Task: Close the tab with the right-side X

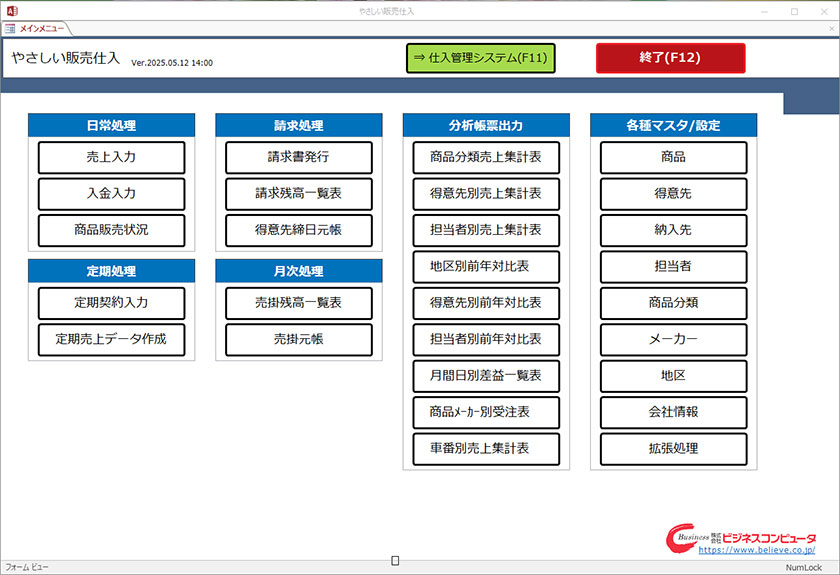Action: (x=832, y=28)
